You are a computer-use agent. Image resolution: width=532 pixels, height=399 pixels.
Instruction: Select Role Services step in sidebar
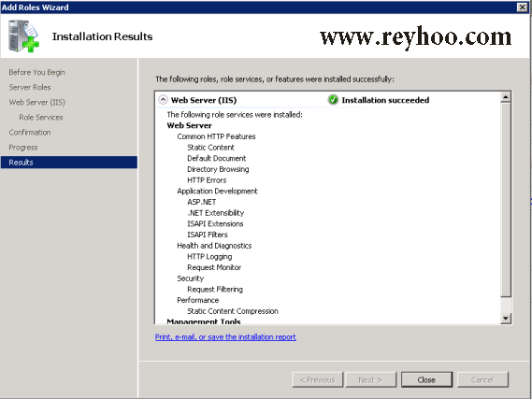[41, 118]
